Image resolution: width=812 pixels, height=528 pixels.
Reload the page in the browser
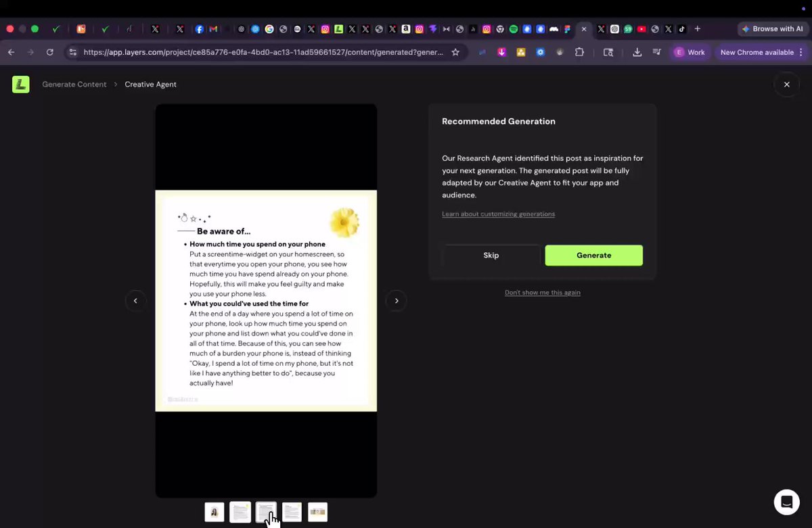49,52
